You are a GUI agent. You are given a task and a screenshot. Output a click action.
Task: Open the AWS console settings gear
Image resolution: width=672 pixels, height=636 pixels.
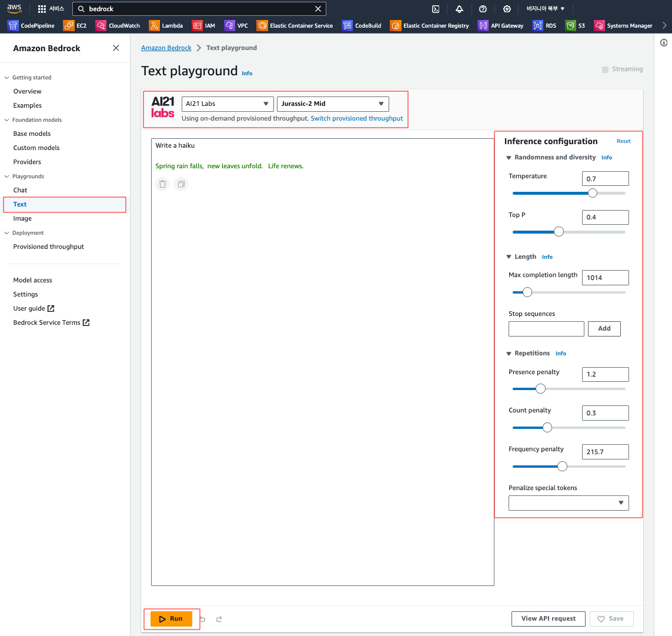(x=507, y=9)
